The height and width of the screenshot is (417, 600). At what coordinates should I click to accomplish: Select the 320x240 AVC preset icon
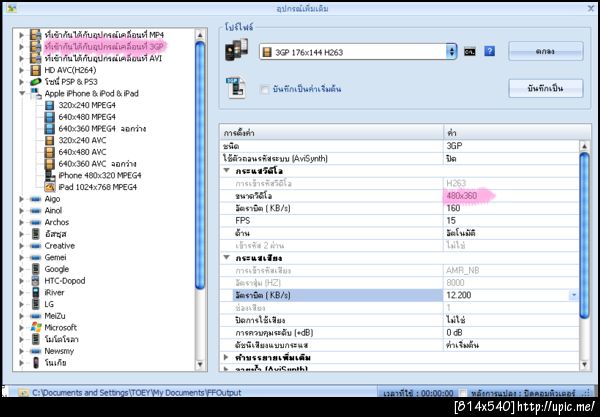[50, 140]
